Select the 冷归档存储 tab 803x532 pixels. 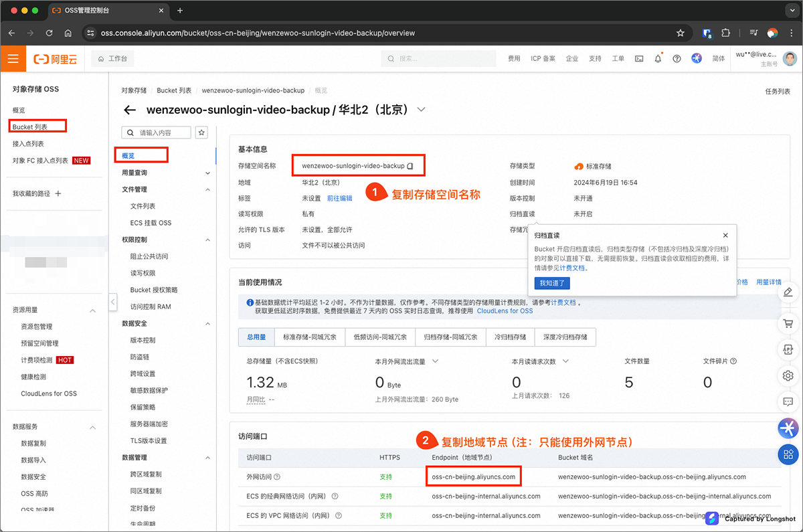pos(510,337)
